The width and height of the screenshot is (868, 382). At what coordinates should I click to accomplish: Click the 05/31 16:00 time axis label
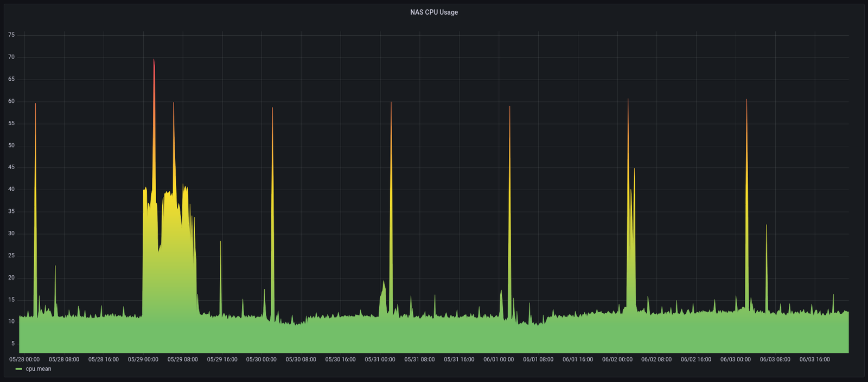tap(459, 359)
